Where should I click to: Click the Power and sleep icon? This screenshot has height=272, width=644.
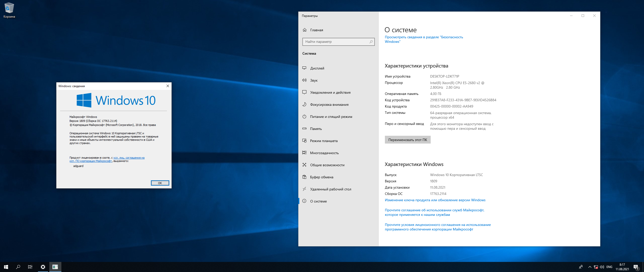click(304, 116)
